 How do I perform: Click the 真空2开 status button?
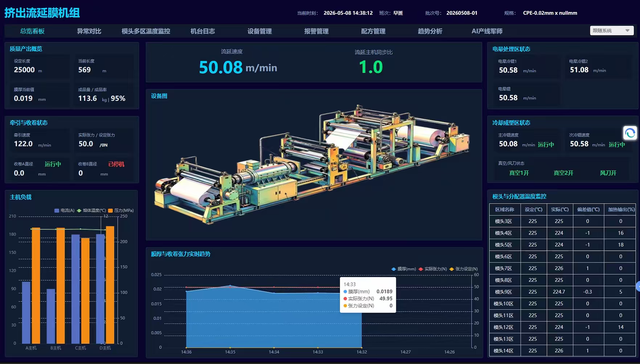pos(563,173)
